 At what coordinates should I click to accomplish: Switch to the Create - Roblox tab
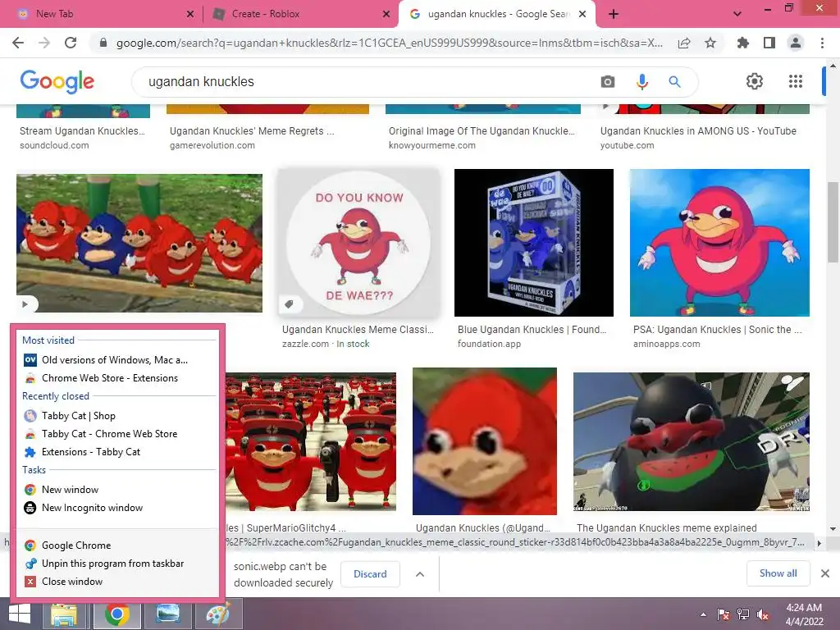pyautogui.click(x=300, y=14)
